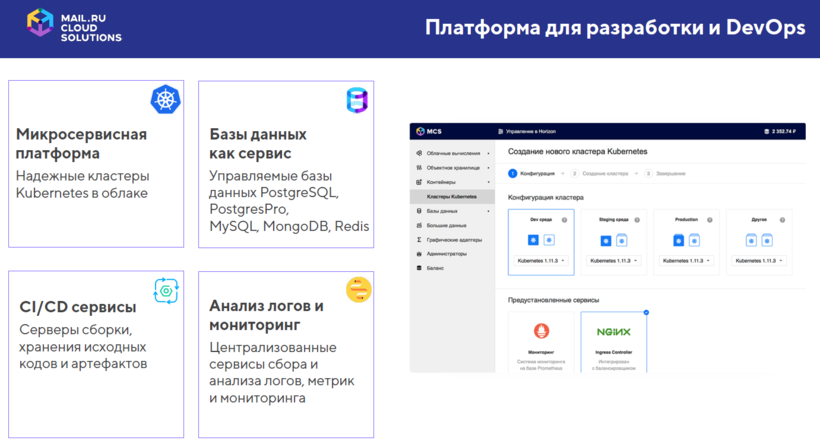Select the Dev среда cluster configuration
This screenshot has height=447, width=820.
(541, 240)
